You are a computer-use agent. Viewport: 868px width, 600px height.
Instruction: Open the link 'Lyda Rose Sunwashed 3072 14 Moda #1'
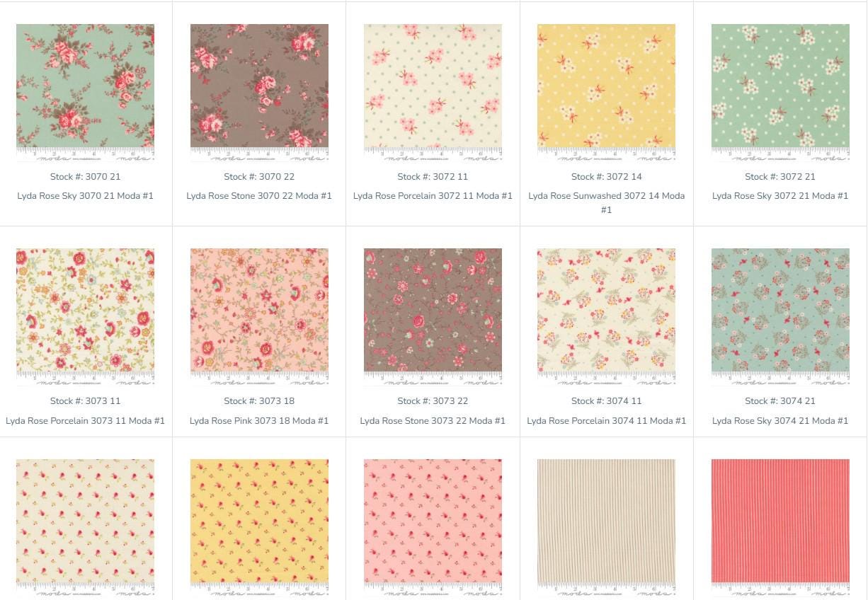tap(606, 202)
